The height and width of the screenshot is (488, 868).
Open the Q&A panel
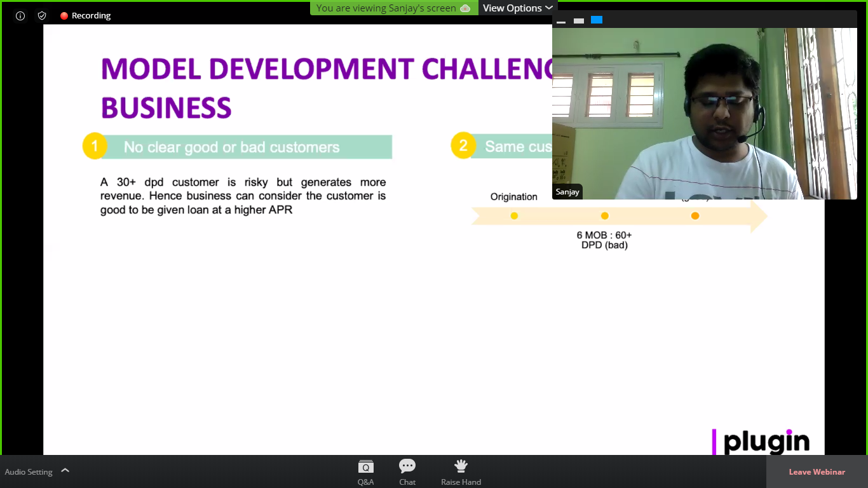(365, 472)
